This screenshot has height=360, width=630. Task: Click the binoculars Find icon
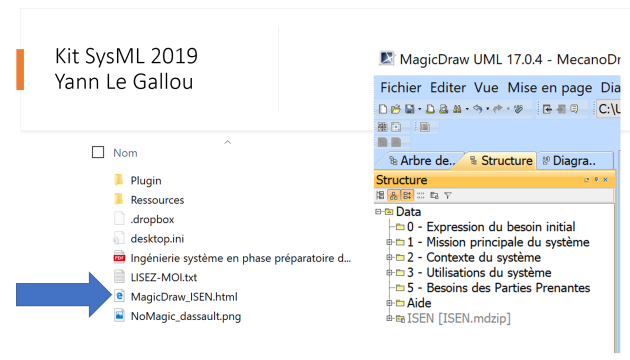pos(457,109)
